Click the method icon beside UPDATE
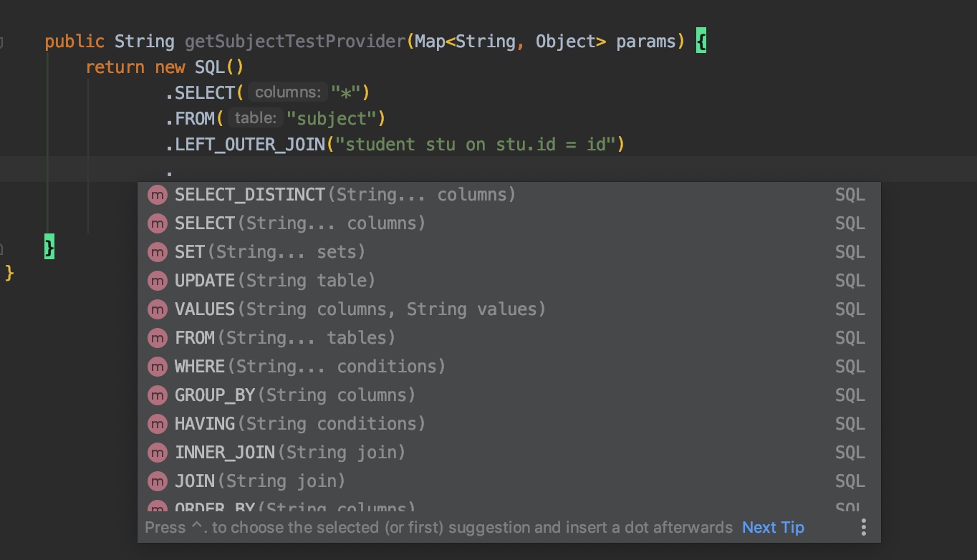Viewport: 977px width, 560px height. point(157,281)
